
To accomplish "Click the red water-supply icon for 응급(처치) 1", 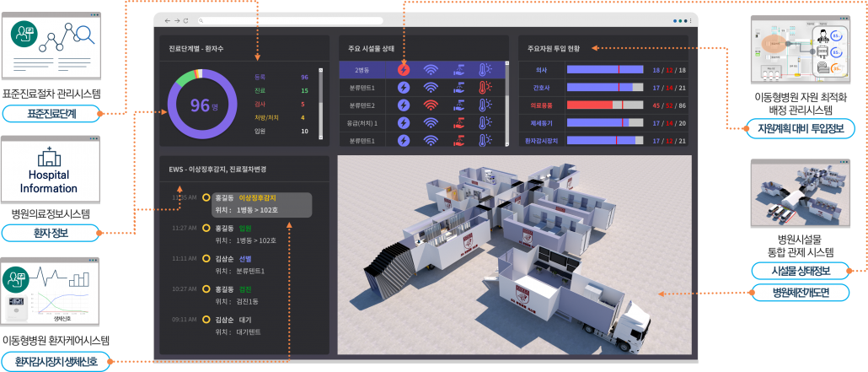I will point(458,123).
